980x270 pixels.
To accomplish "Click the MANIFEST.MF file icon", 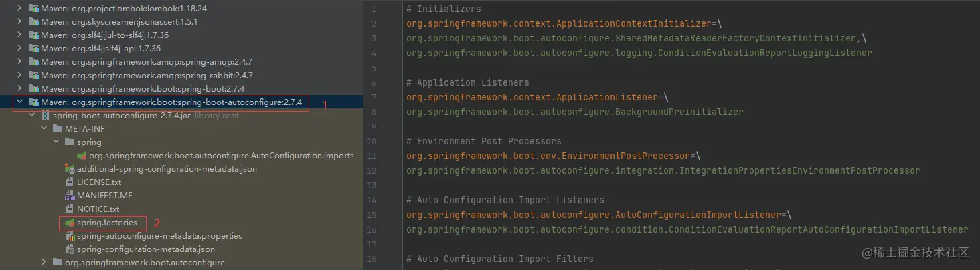I will [70, 196].
